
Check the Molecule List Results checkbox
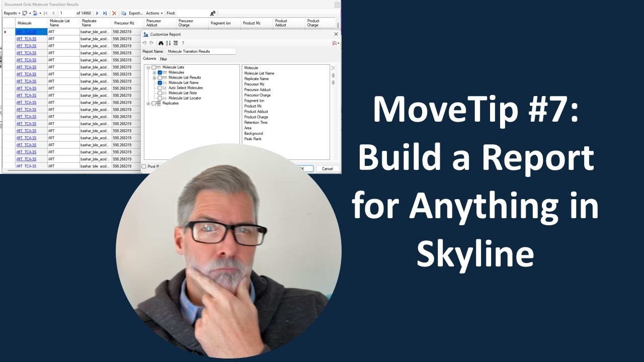[159, 77]
